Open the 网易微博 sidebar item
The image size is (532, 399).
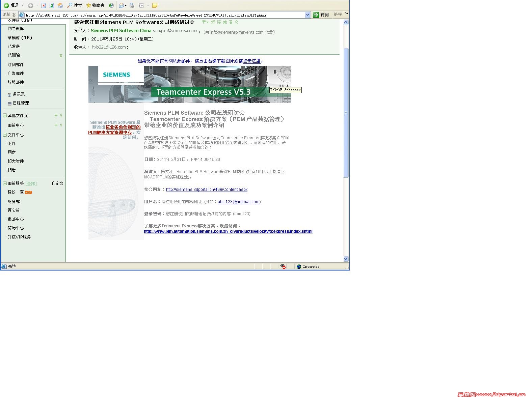point(16,29)
